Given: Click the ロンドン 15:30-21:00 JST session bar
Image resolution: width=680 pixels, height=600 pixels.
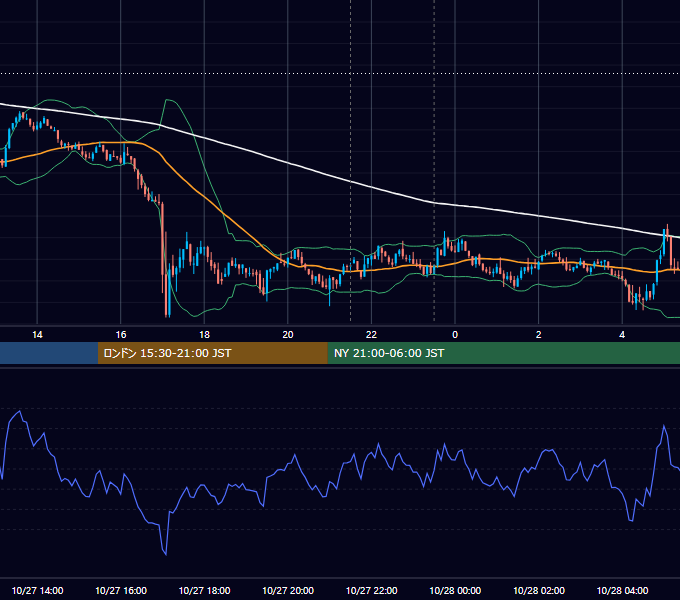Looking at the screenshot, I should pyautogui.click(x=212, y=353).
